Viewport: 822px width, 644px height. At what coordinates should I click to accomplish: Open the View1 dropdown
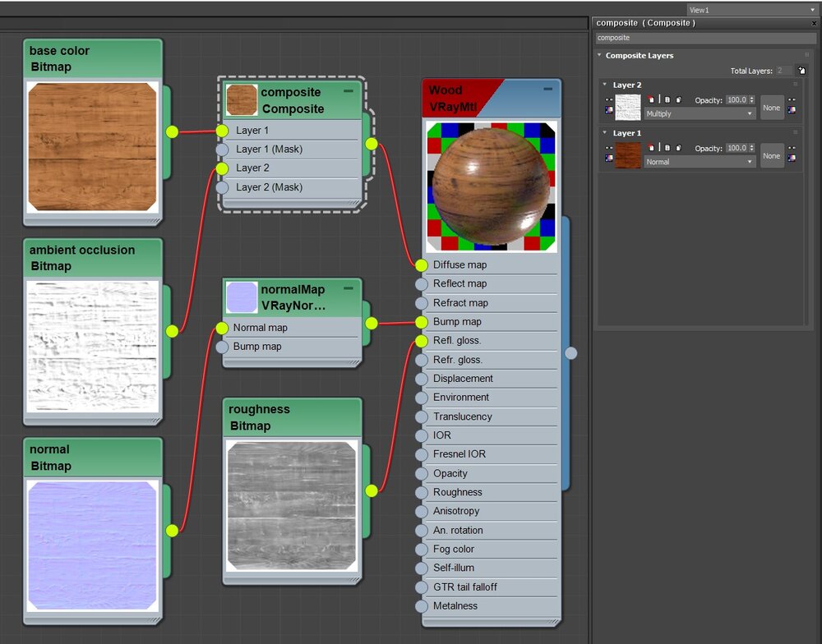coord(751,10)
